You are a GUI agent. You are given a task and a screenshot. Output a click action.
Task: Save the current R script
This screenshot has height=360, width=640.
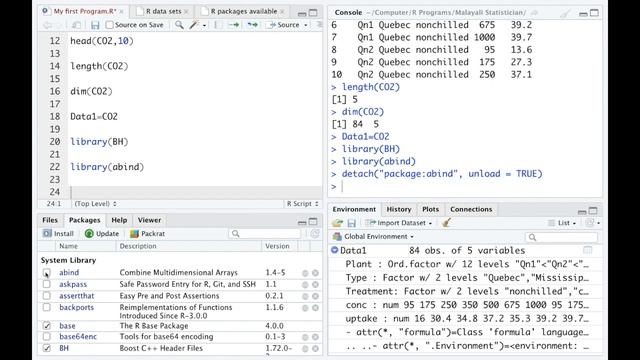coord(95,25)
